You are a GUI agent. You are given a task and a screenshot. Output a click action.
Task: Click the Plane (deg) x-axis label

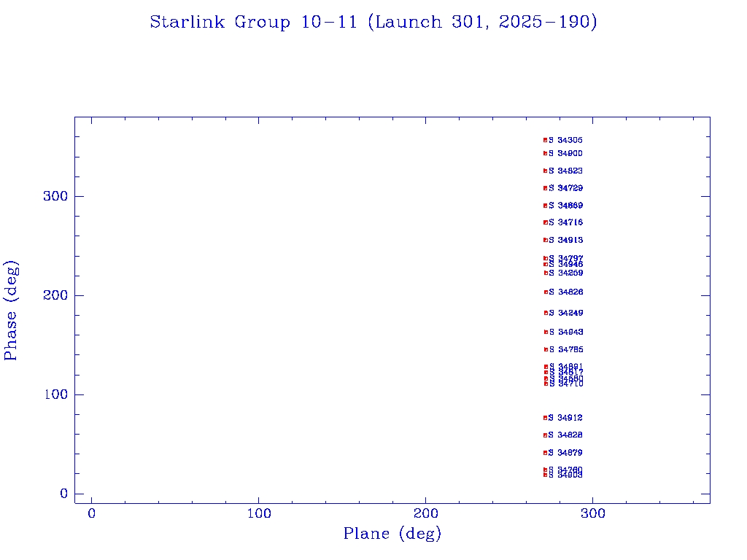tap(392, 534)
